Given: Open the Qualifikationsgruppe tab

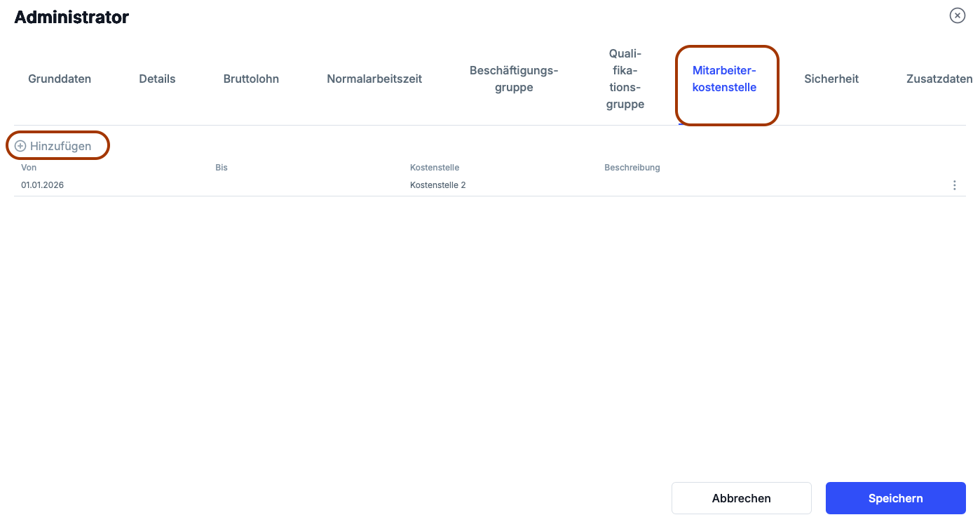Looking at the screenshot, I should pos(625,79).
